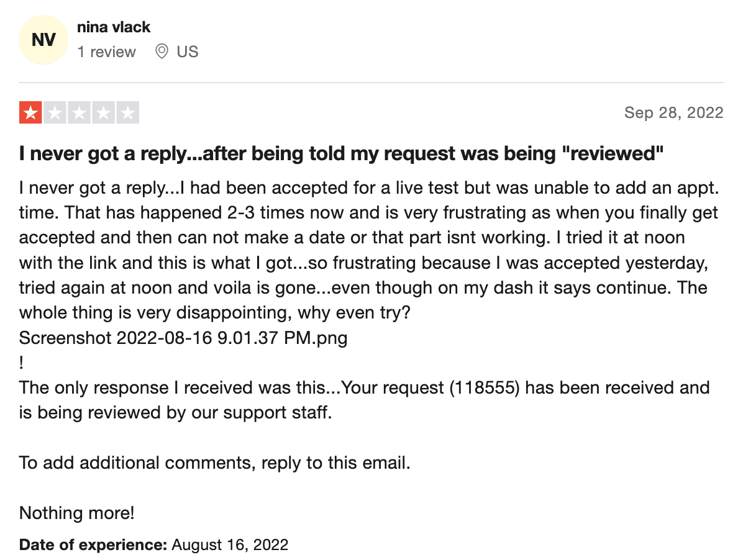The height and width of the screenshot is (560, 743).
Task: Click the 1 review count
Action: (x=107, y=52)
